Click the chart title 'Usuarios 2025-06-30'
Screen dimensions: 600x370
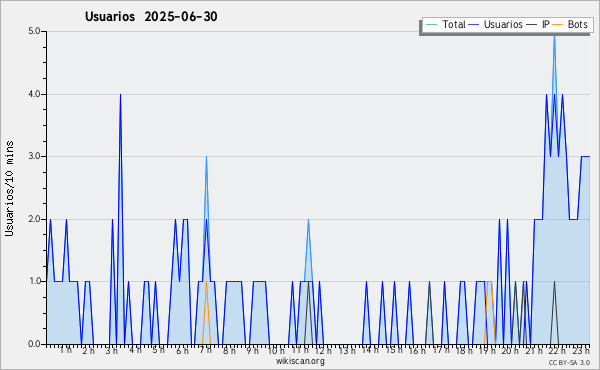point(151,17)
